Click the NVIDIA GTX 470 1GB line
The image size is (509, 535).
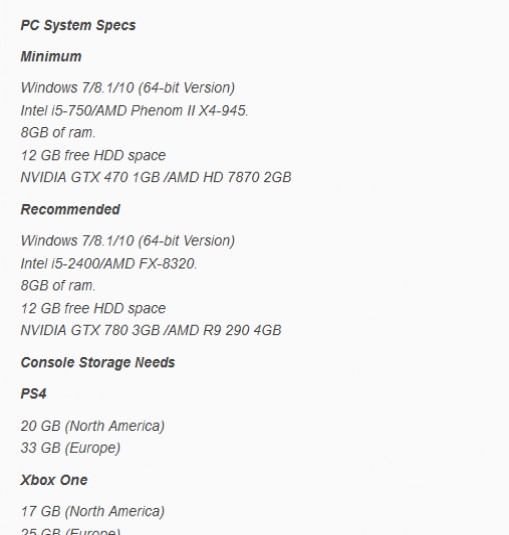tap(156, 177)
